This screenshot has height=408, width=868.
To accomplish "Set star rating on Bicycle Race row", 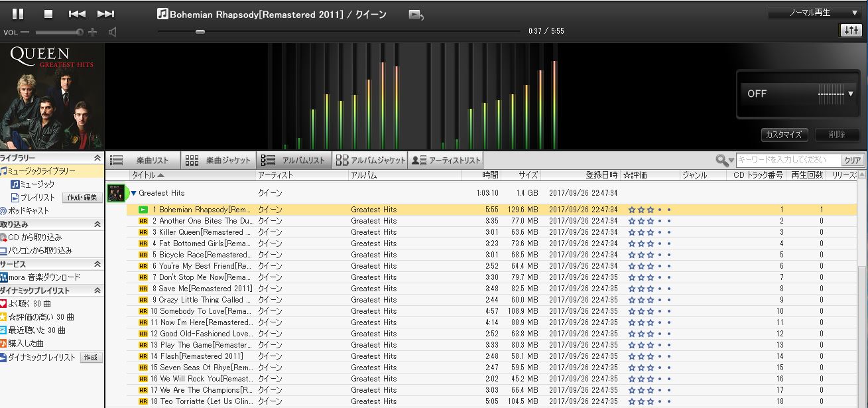I will [650, 255].
